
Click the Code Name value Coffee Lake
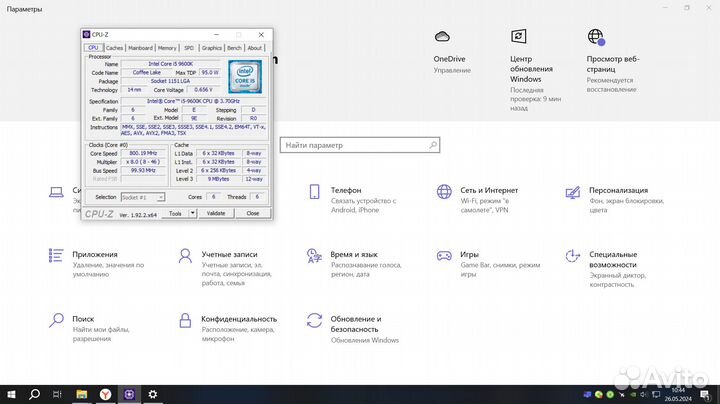(146, 73)
